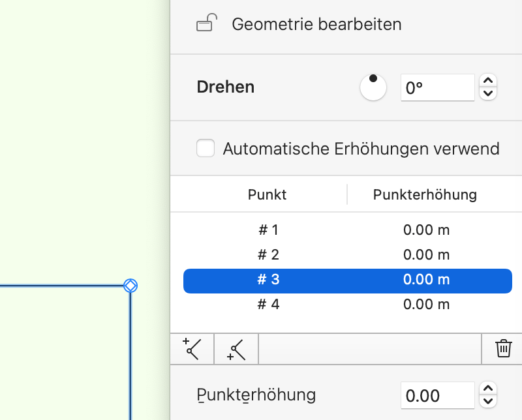
Task: Click the Punkterhöhung value field
Action: tap(437, 395)
